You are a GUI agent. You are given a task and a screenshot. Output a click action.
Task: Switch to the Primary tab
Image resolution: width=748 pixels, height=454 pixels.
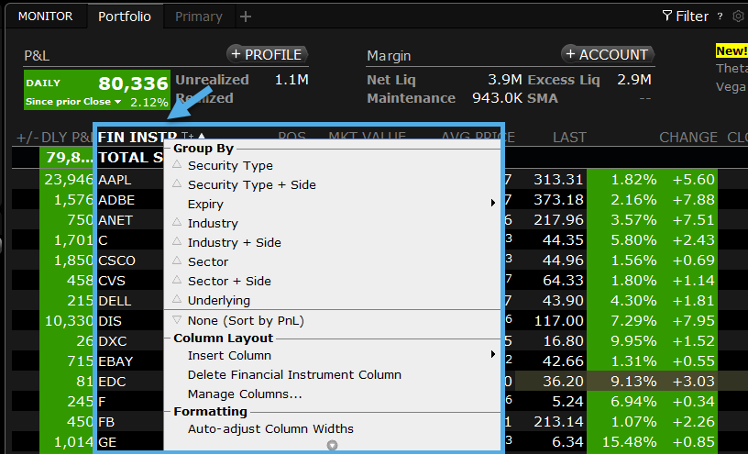pyautogui.click(x=199, y=16)
